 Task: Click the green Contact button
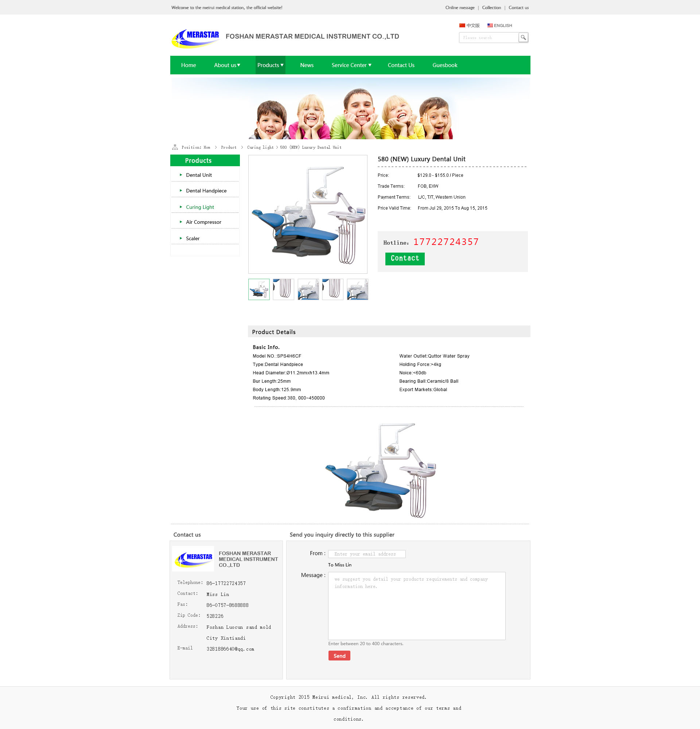click(x=405, y=258)
